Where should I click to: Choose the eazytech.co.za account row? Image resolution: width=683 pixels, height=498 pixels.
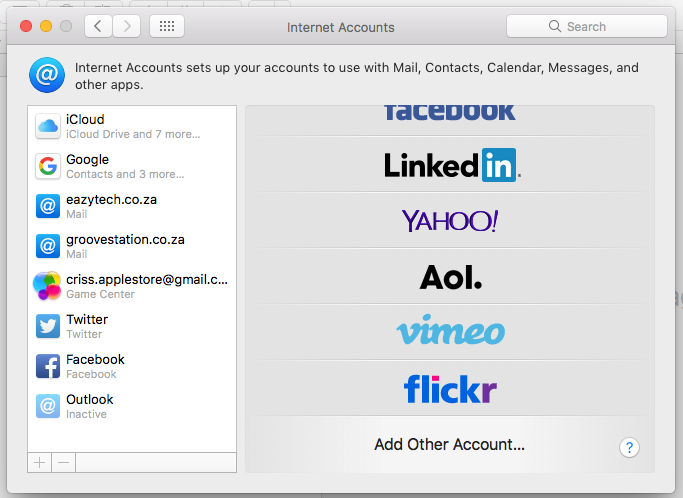132,206
